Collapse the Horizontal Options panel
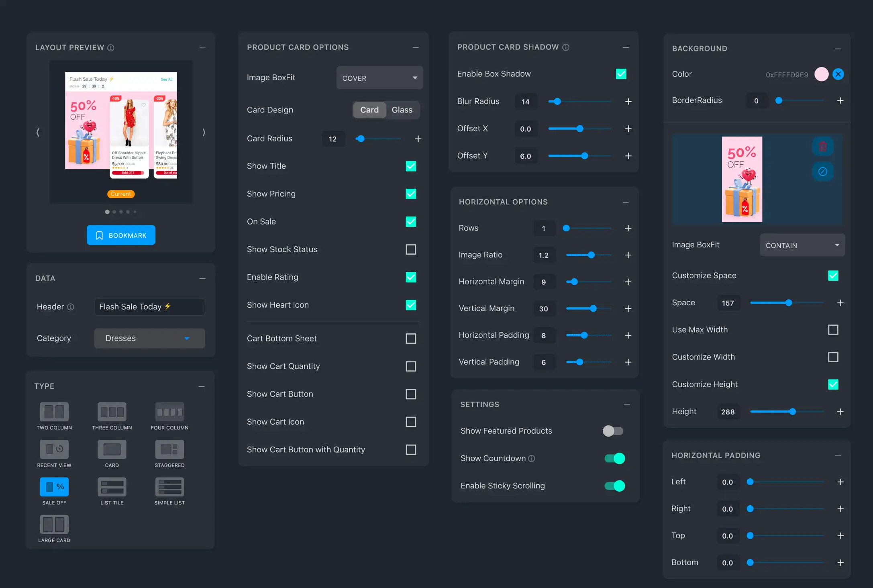Screen dimensions: 873x588 point(626,202)
